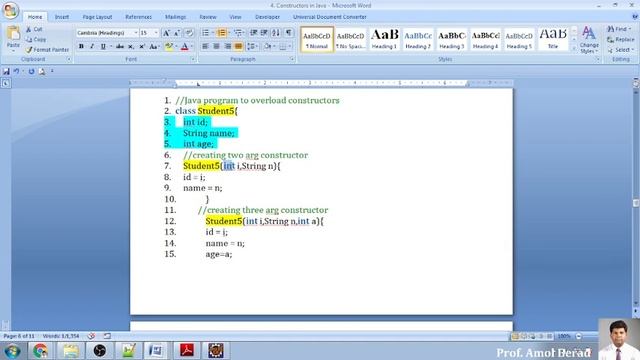Open Microsoft Word help
640x360 pixels.
(635, 17)
